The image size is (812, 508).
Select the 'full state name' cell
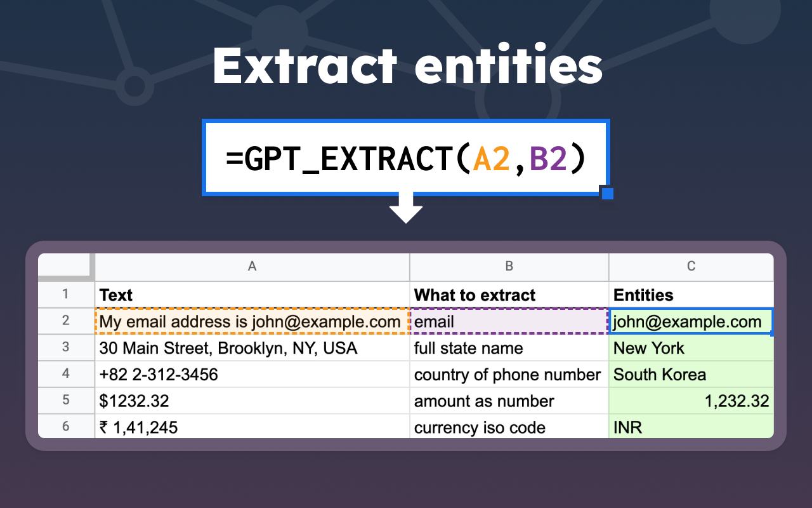tap(509, 348)
